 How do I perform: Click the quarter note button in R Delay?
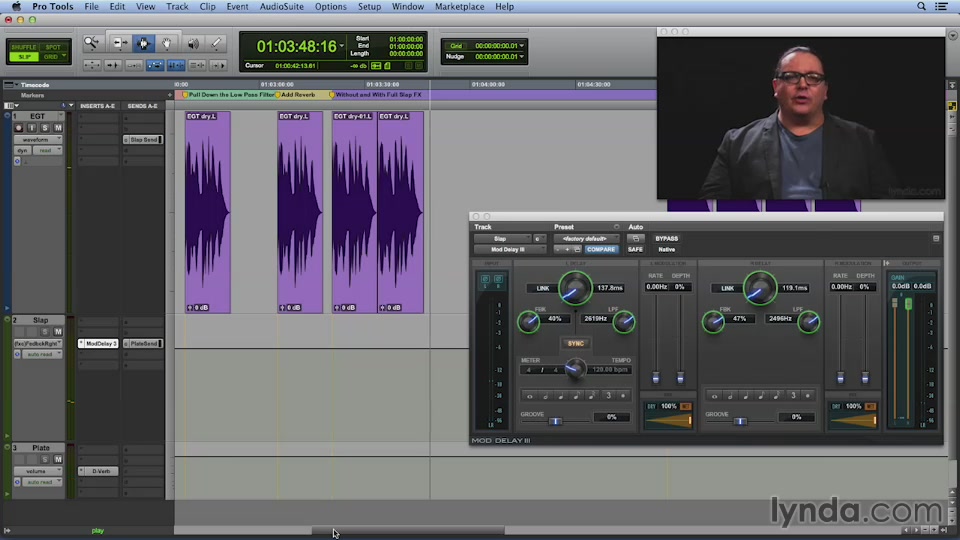pos(746,396)
